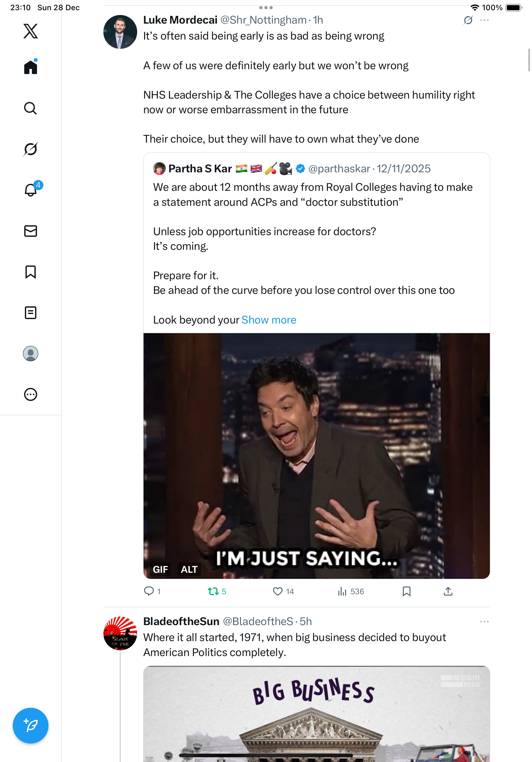532x762 pixels.
Task: Click the X logo
Action: coord(31,31)
